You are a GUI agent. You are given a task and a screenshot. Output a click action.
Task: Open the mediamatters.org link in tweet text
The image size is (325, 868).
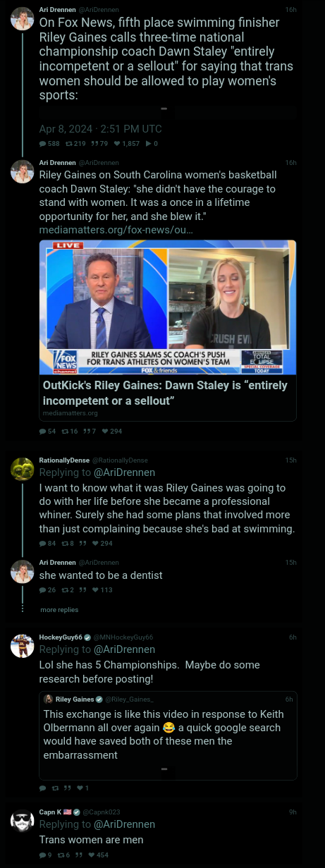116,230
